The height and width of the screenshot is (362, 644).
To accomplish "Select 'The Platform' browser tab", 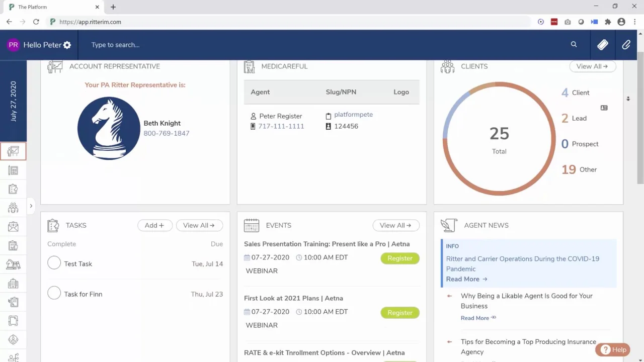I will (x=52, y=7).
